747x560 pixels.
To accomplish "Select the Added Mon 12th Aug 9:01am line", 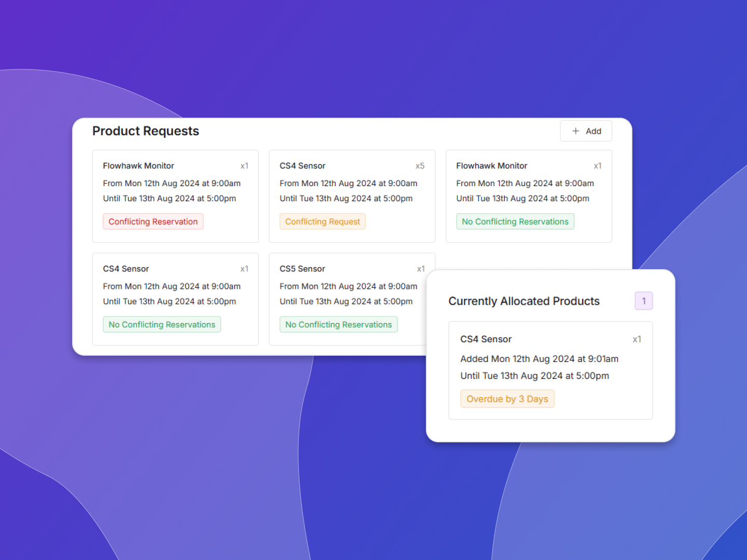I will (539, 359).
